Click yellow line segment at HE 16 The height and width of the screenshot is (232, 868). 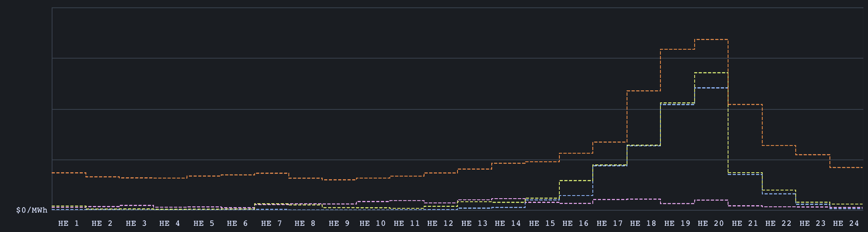575,180
